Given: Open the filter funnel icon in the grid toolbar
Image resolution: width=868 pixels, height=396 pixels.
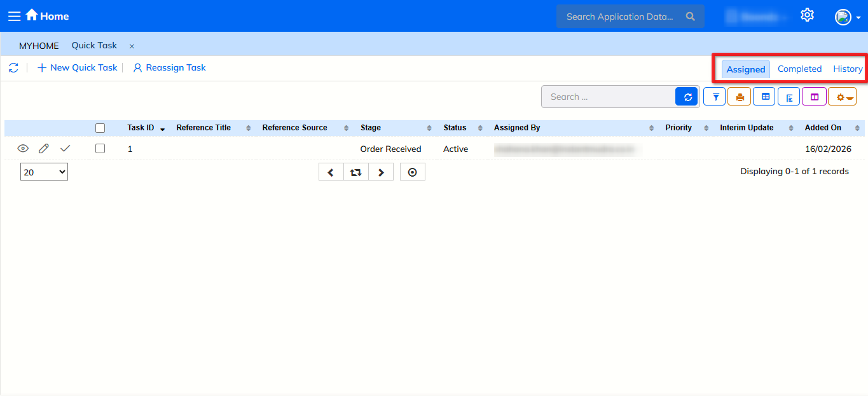Looking at the screenshot, I should click(715, 97).
